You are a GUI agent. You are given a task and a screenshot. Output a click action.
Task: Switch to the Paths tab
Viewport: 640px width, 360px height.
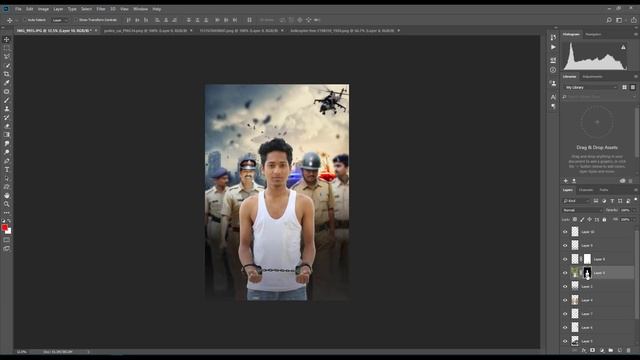[x=604, y=190]
